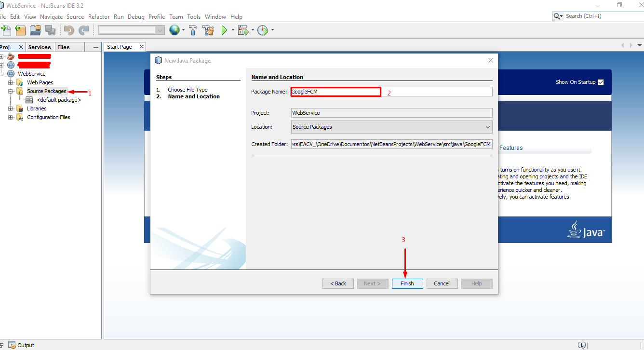Open the Window menu
This screenshot has width=644, height=350.
coord(215,16)
